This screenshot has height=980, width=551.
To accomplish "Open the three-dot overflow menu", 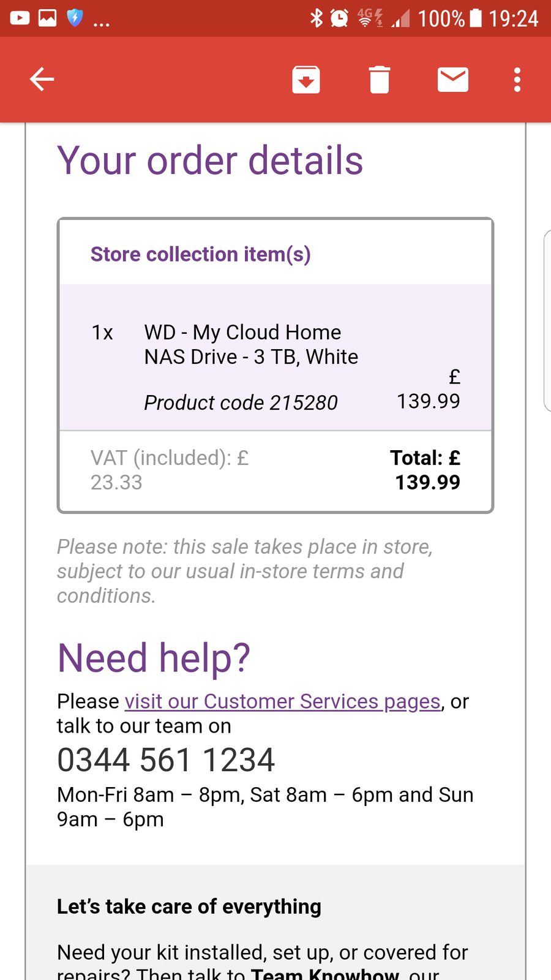I will 517,80.
